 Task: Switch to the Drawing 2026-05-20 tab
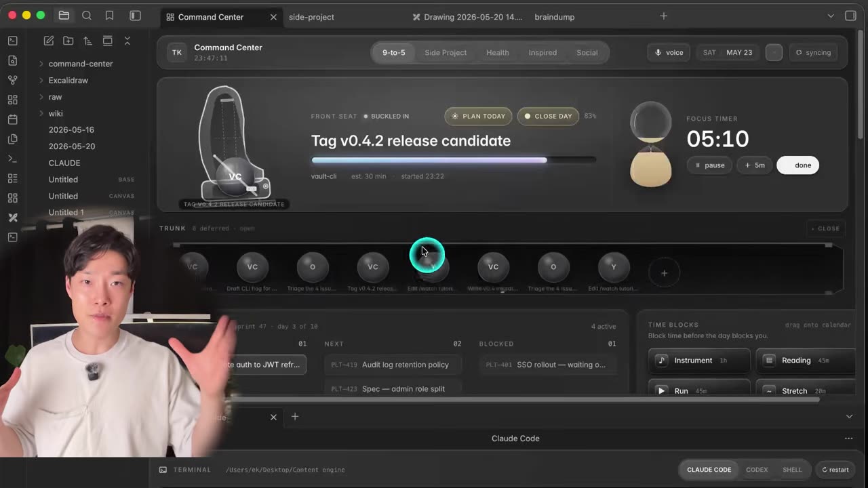pyautogui.click(x=467, y=17)
